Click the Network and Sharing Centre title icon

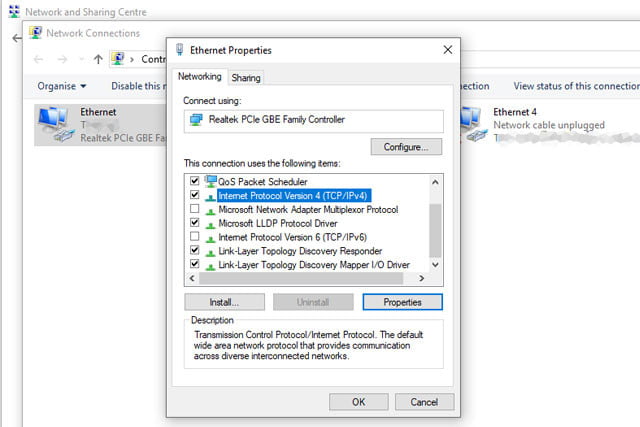click(14, 11)
